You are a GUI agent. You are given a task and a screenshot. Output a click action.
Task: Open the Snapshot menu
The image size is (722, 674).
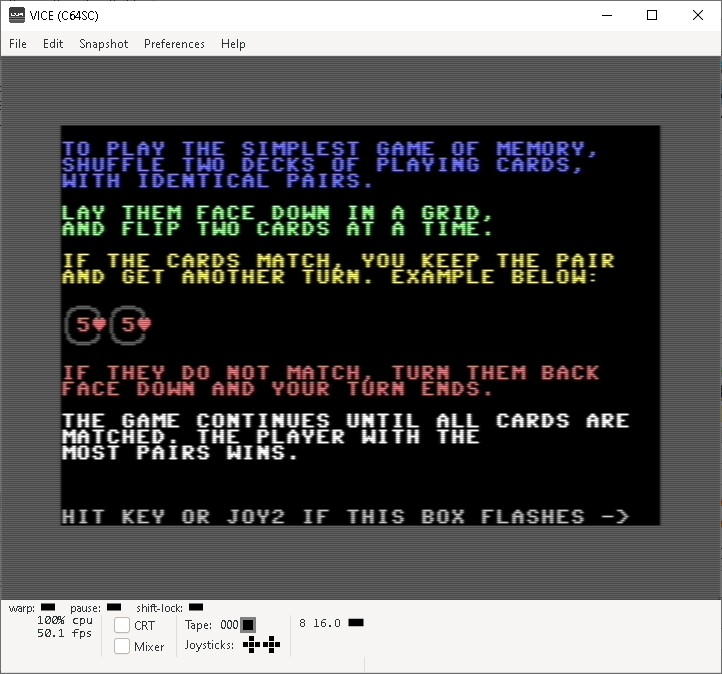[x=104, y=44]
